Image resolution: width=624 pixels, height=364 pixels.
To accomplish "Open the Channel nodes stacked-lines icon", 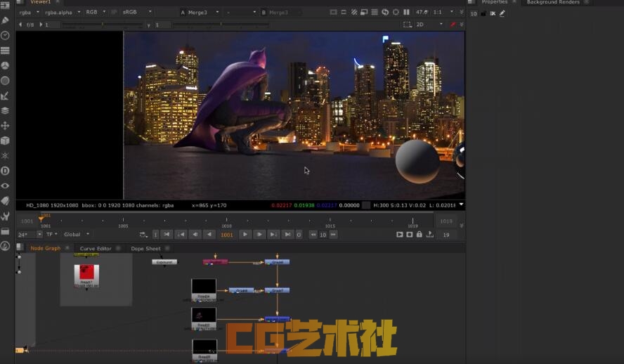I will 5,51.
